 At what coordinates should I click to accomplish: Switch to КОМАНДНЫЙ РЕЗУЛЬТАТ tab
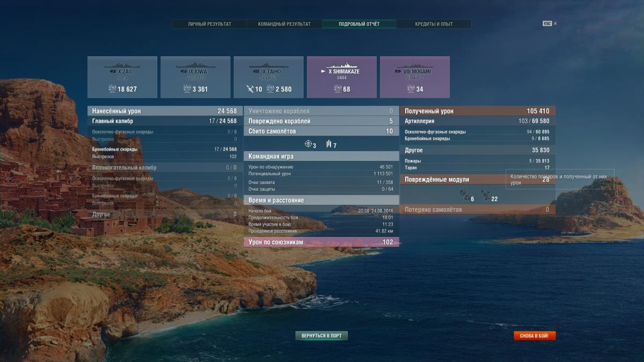click(284, 24)
